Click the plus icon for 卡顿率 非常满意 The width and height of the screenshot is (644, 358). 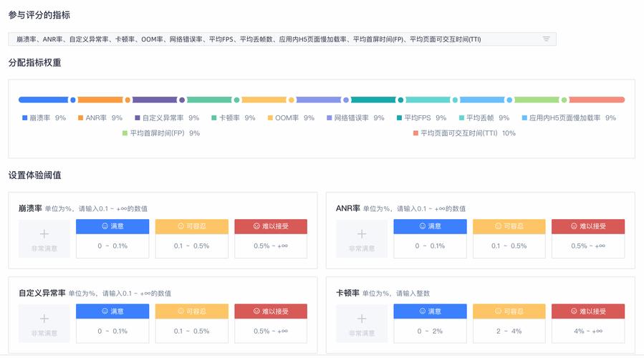(x=361, y=319)
